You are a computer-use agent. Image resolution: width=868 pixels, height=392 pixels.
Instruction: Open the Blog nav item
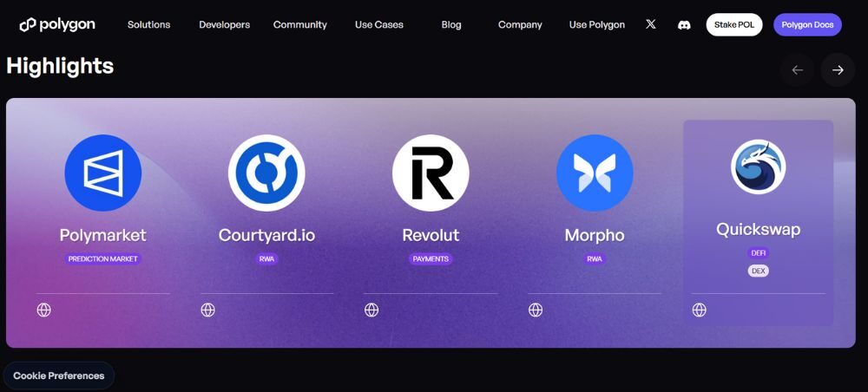[451, 24]
